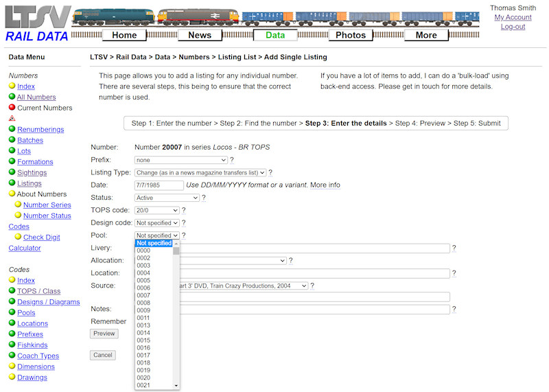Click the Pool list scrollbar down arrow

176,386
